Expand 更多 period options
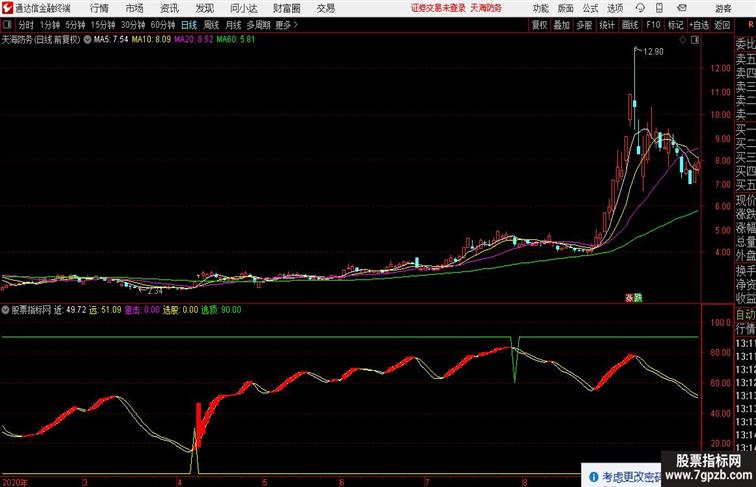 [x=286, y=25]
